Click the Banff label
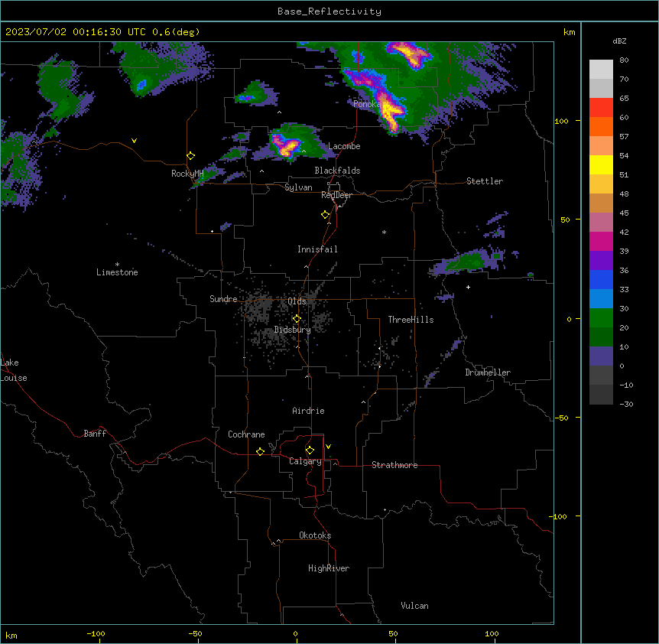The image size is (659, 644). 95,434
